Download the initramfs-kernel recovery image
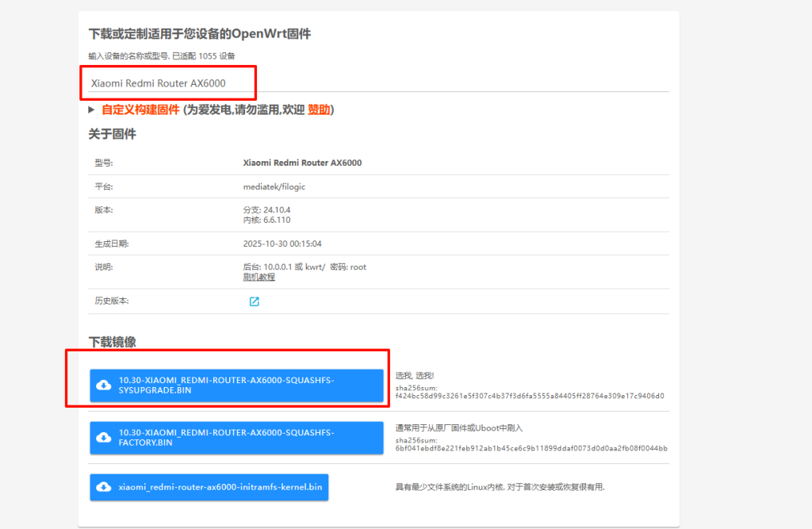 [209, 487]
